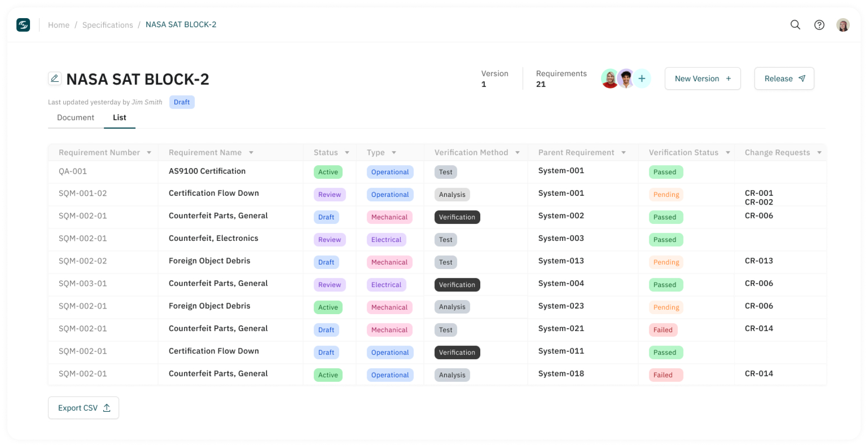Open the search icon
This screenshot has height=447, width=868.
(x=795, y=25)
